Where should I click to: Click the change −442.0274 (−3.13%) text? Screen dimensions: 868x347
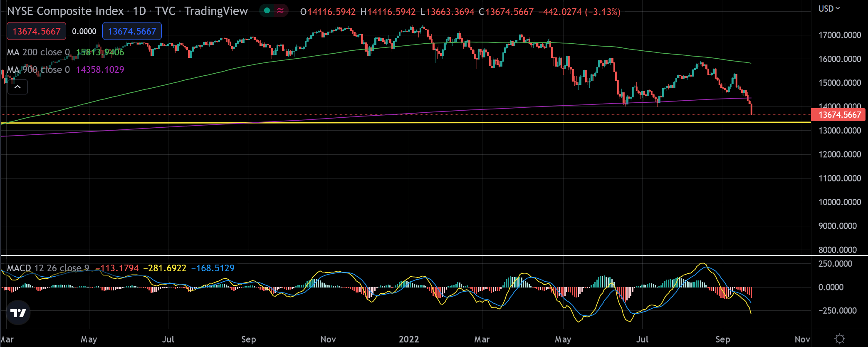click(579, 12)
